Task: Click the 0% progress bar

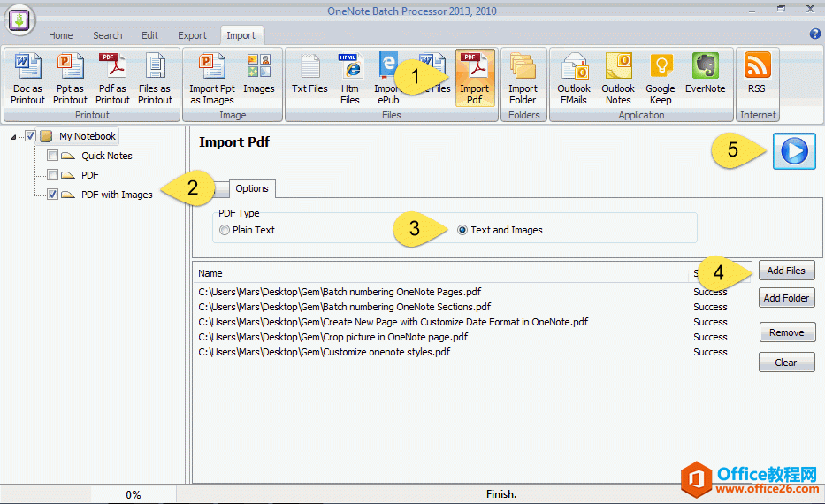Action: point(133,494)
